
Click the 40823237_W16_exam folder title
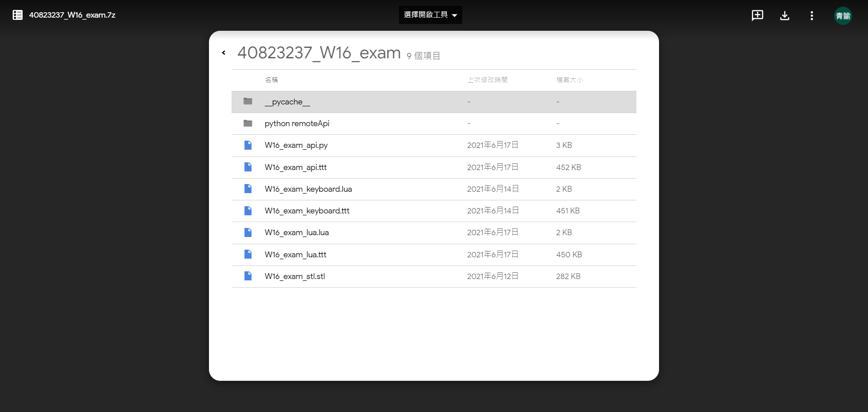(x=319, y=53)
